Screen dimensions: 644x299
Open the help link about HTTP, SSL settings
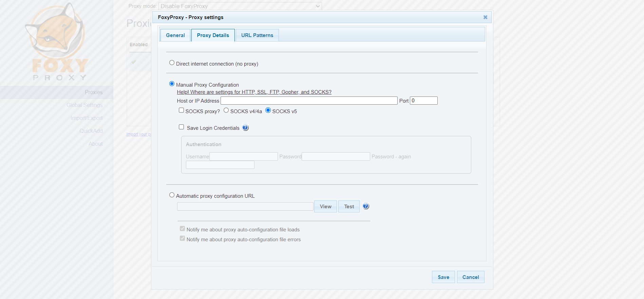click(x=254, y=92)
